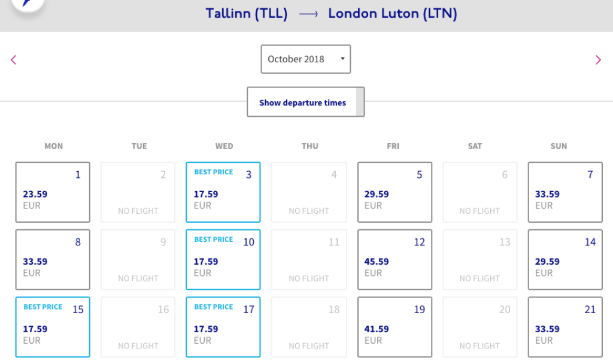Select October 5 flight for 29.59 EUR
Image resolution: width=613 pixels, height=364 pixels.
click(394, 192)
